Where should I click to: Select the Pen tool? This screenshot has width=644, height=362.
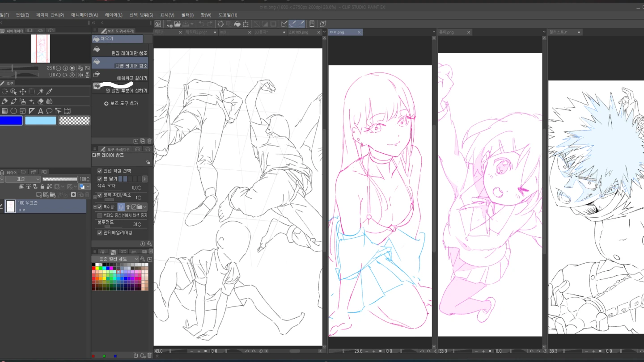5,101
